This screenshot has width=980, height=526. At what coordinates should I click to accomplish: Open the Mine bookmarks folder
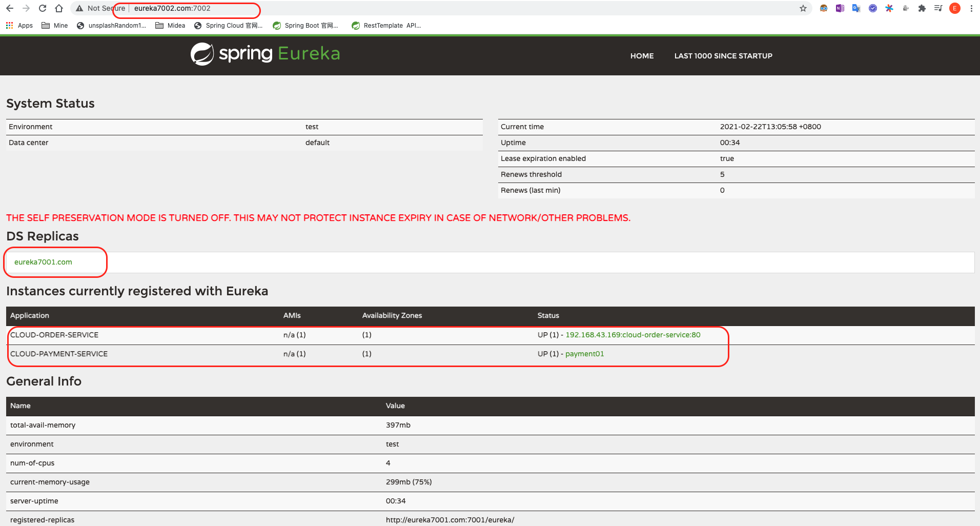click(x=55, y=26)
